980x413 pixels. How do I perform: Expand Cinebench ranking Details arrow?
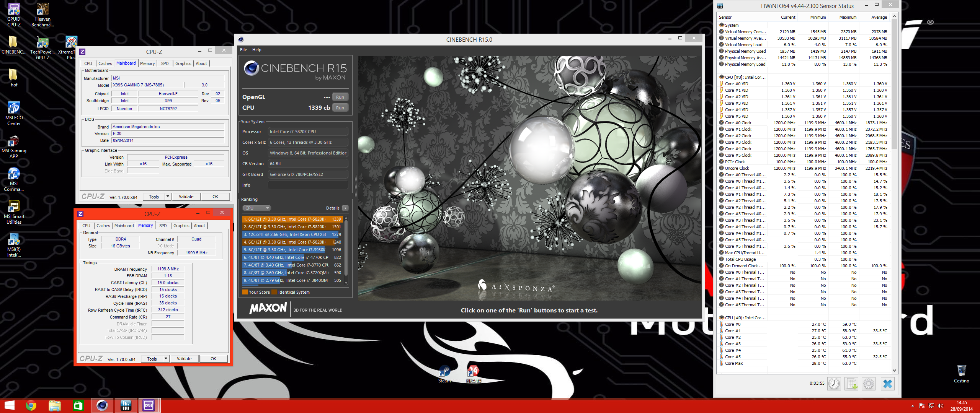tap(345, 208)
